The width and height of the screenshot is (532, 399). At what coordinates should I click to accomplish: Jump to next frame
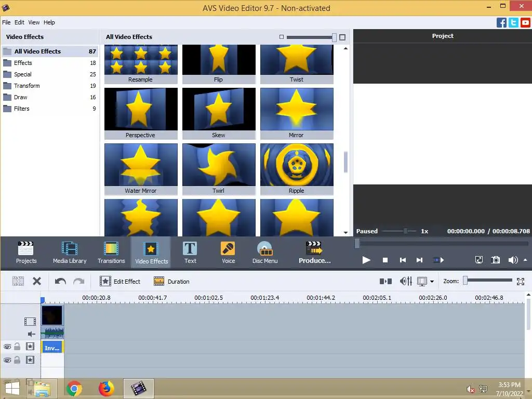pos(420,260)
